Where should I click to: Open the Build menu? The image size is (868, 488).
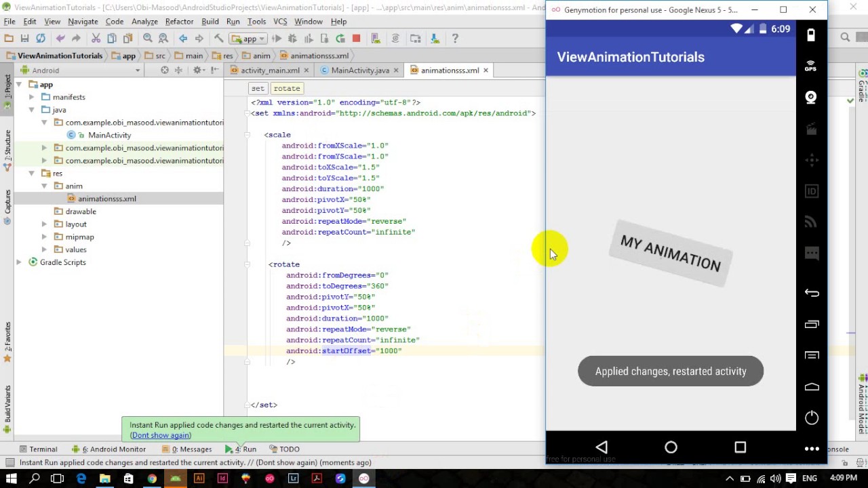210,22
